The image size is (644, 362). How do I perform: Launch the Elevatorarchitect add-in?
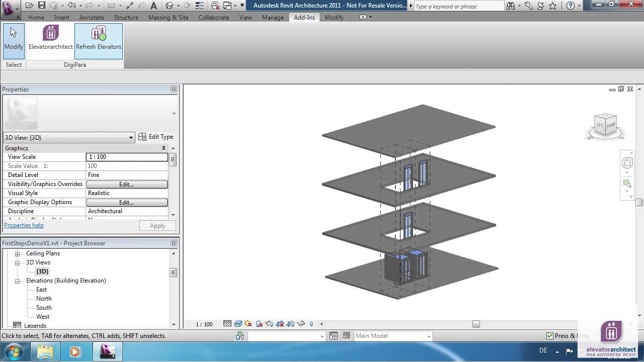(x=50, y=38)
